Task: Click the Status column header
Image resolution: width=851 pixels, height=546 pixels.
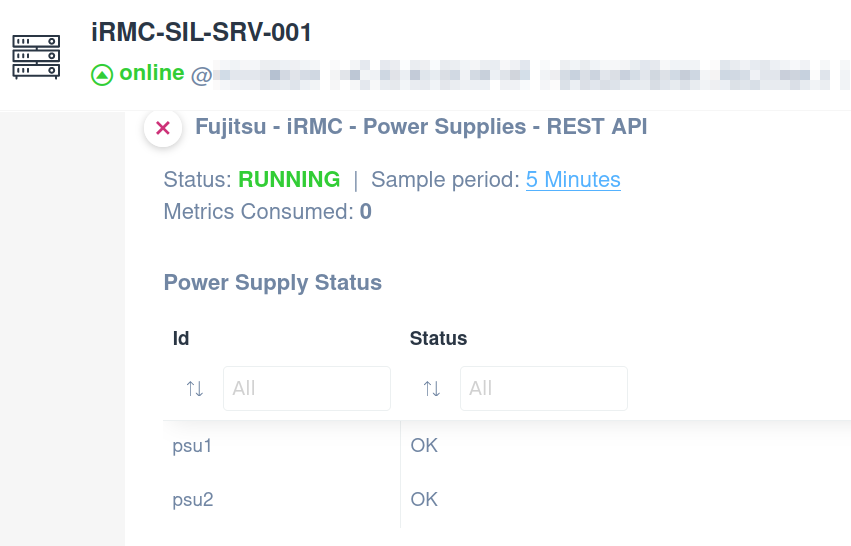Action: [439, 339]
